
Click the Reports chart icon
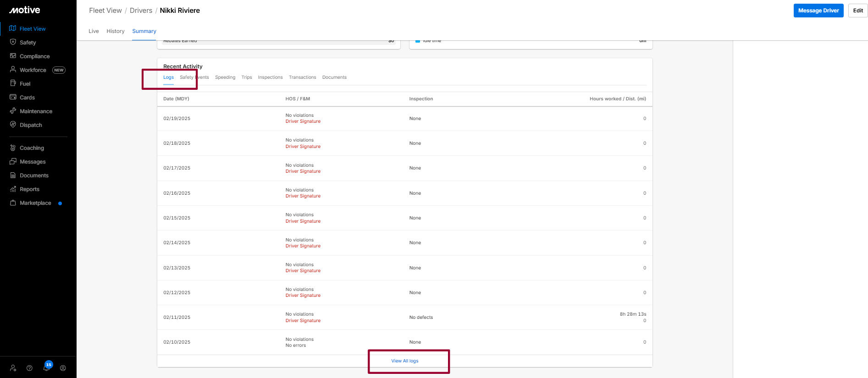(13, 189)
